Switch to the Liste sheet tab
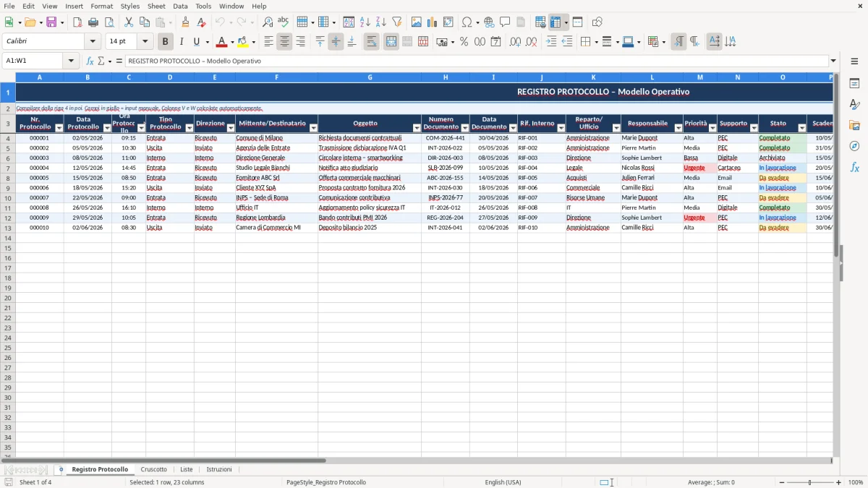The width and height of the screenshot is (868, 488). (x=187, y=470)
